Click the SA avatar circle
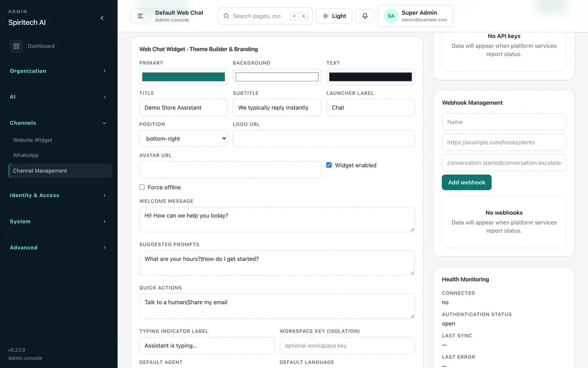The height and width of the screenshot is (368, 588). pos(391,16)
